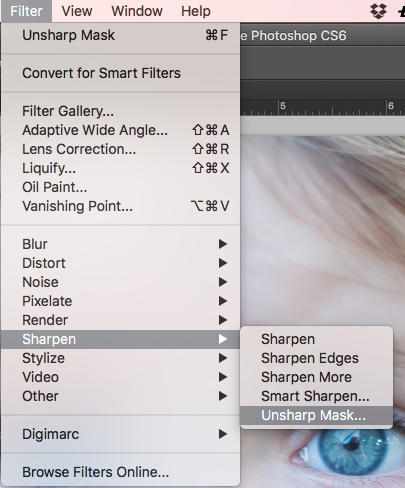Select Adaptive Wide Angle filter
Screen dimensions: 405x488
tap(120, 130)
